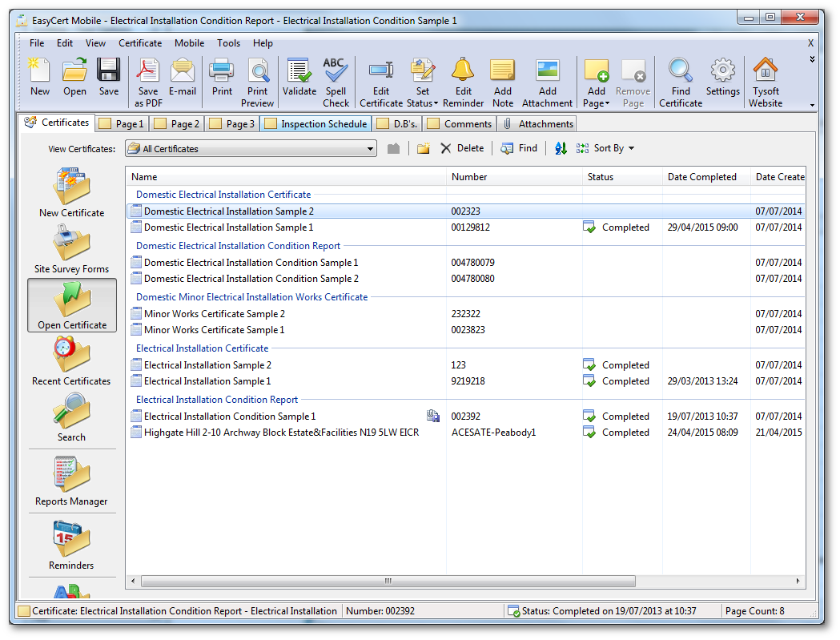Open the File menu
Screen dimensions: 840x640
pos(37,43)
